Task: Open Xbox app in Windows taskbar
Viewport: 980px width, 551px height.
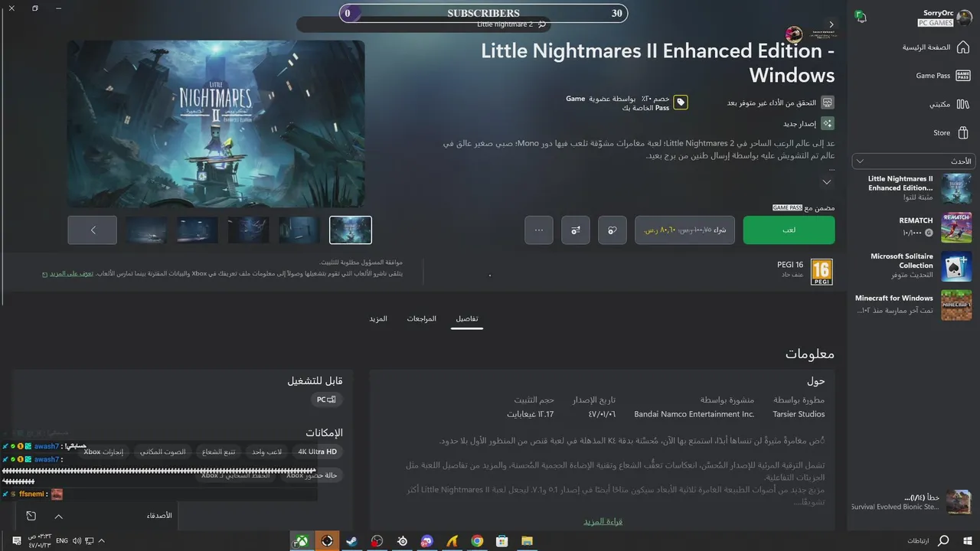Action: (302, 541)
